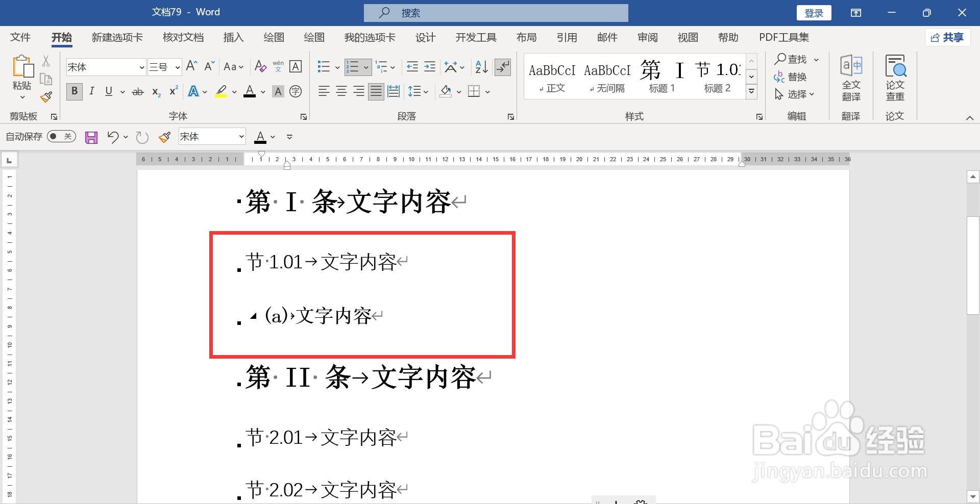Redo the last action
This screenshot has width=980, height=504.
pyautogui.click(x=142, y=137)
